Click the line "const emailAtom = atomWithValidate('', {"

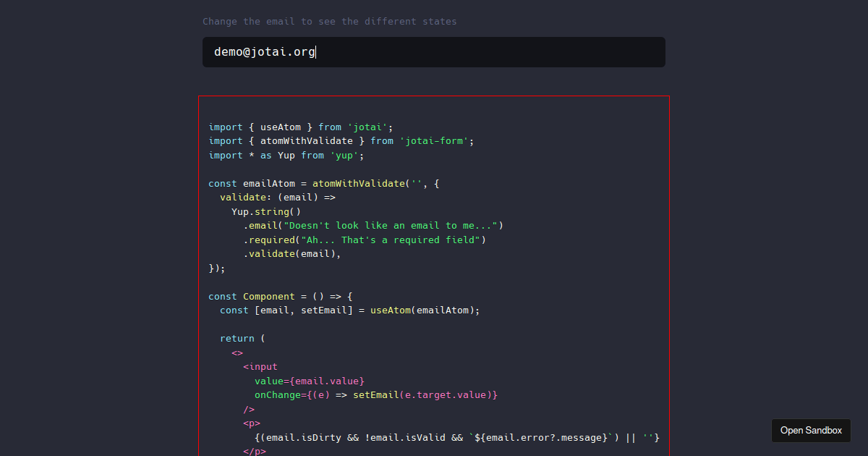pos(324,184)
